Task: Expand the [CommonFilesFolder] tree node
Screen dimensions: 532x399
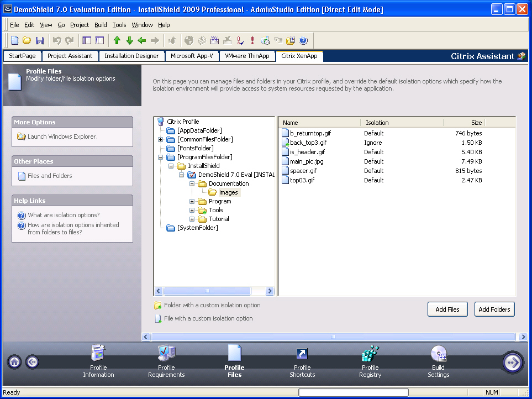Action: (x=161, y=139)
